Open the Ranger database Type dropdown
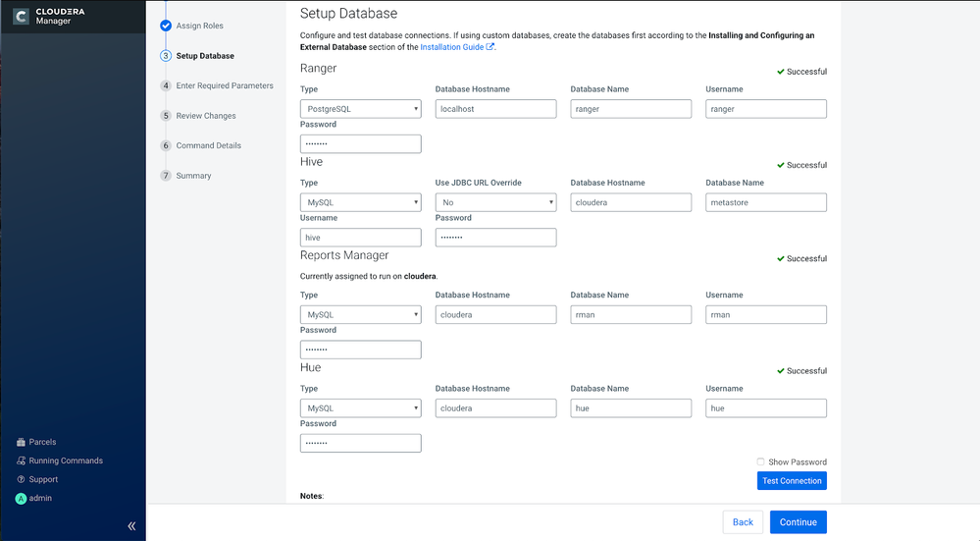The width and height of the screenshot is (980, 541). [361, 109]
